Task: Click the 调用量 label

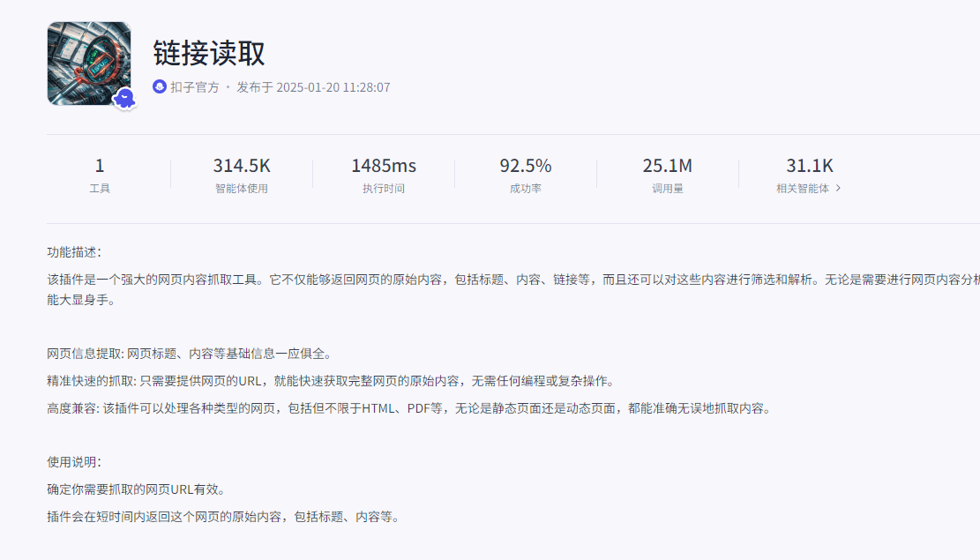Action: click(667, 188)
